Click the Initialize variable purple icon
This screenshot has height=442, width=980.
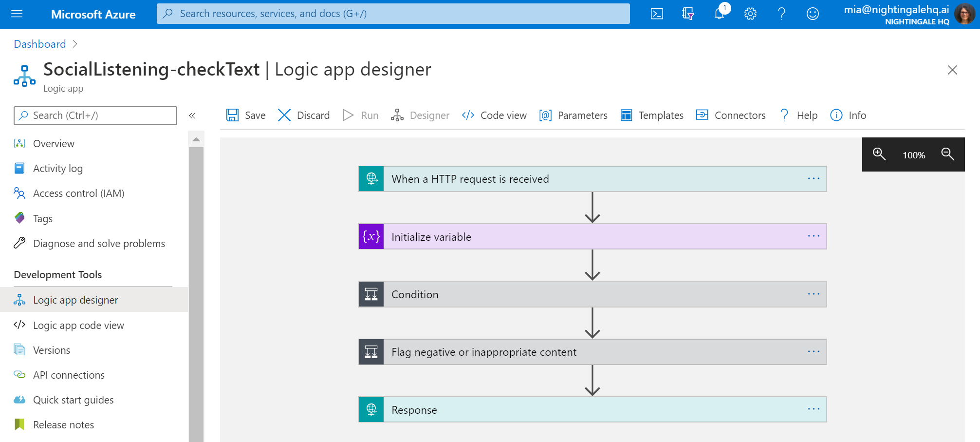coord(371,236)
